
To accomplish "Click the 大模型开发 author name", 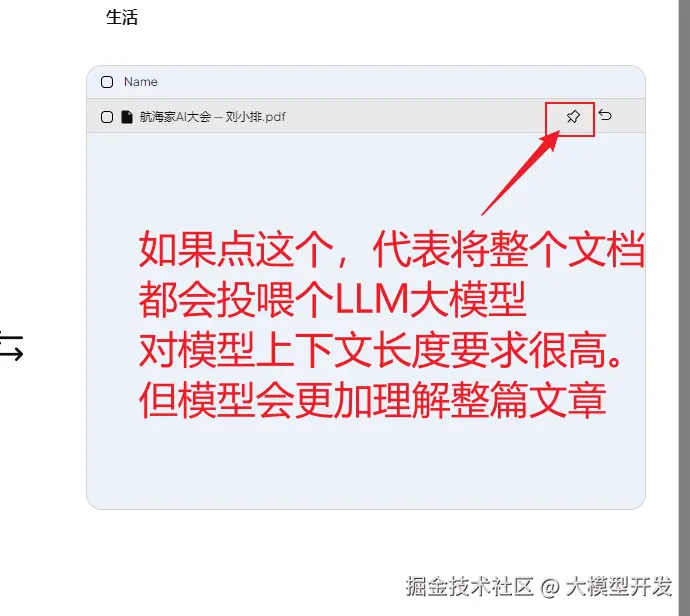I will point(619,587).
